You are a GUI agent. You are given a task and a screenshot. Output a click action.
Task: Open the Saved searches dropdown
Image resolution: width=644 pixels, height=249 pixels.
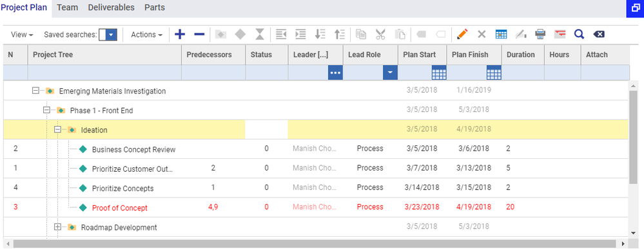point(112,35)
